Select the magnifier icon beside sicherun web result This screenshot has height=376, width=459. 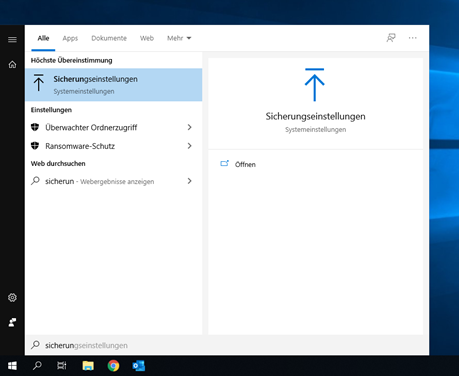[x=35, y=181]
